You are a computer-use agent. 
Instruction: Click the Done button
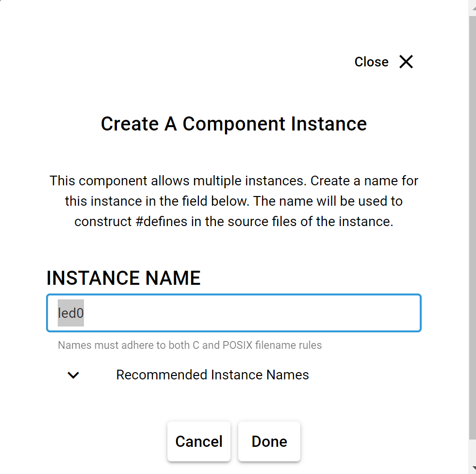click(x=269, y=441)
